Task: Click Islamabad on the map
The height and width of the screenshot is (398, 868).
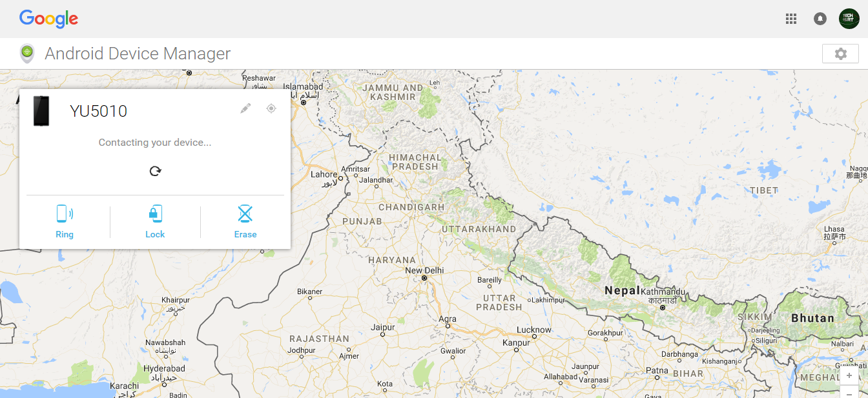Action: (303, 86)
